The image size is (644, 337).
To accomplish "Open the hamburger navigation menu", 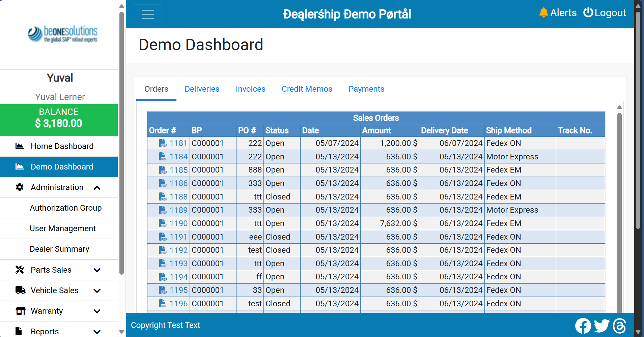I will pyautogui.click(x=148, y=14).
